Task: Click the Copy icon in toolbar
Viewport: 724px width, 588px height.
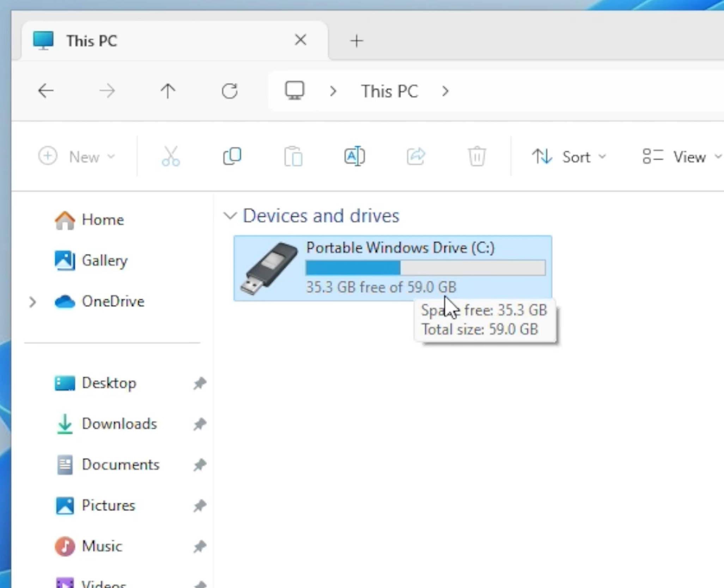Action: click(x=232, y=156)
